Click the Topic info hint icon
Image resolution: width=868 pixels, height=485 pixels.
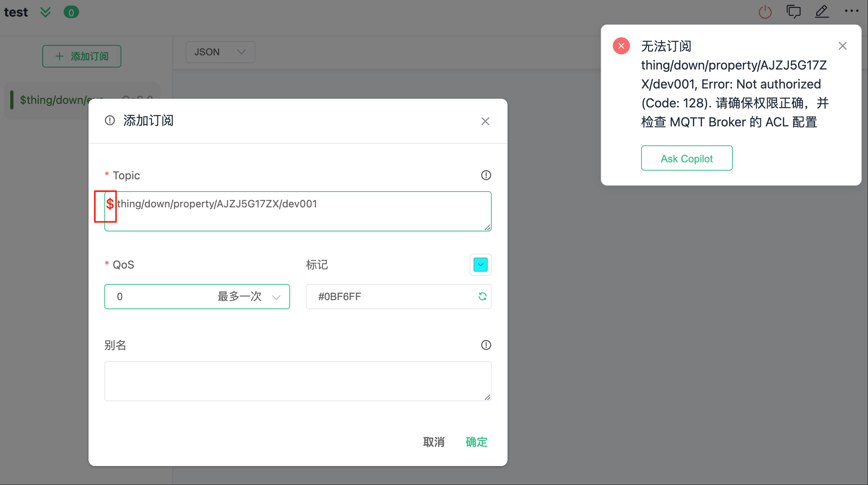click(486, 175)
